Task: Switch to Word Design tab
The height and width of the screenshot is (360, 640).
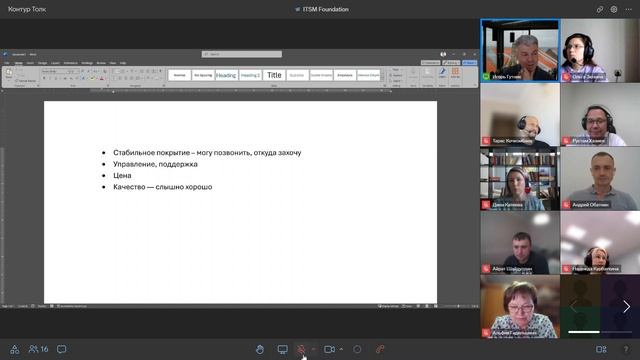Action: tap(42, 63)
